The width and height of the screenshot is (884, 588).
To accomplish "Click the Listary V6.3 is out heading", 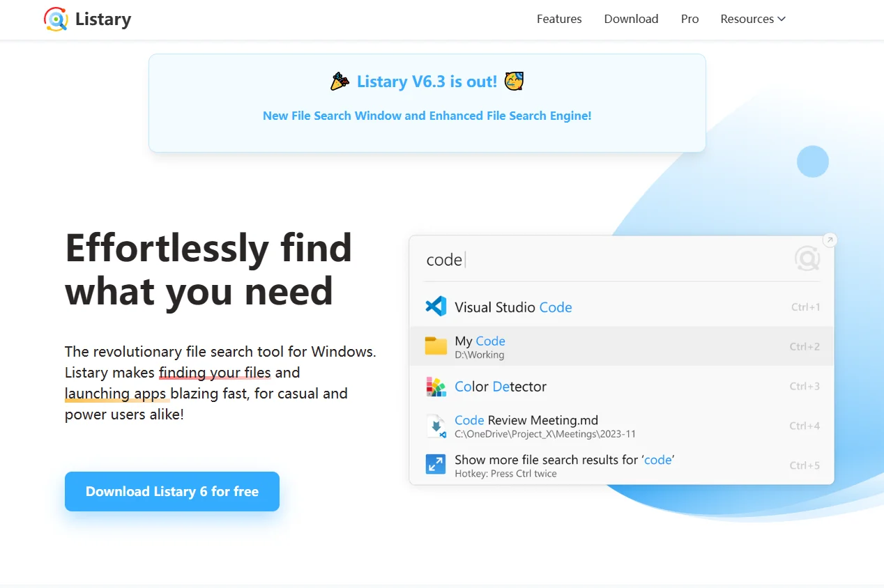I will [427, 82].
